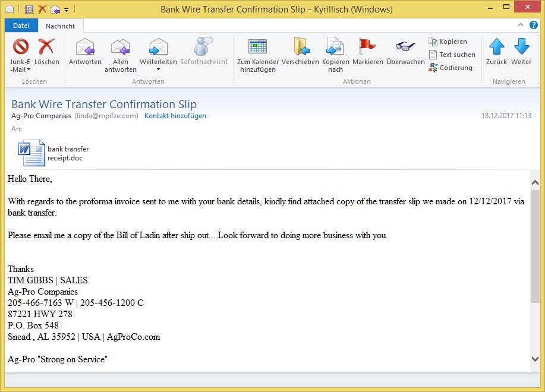This screenshot has width=545, height=392.
Task: Click the phone line 205-466-7163 W
Action: (40, 303)
